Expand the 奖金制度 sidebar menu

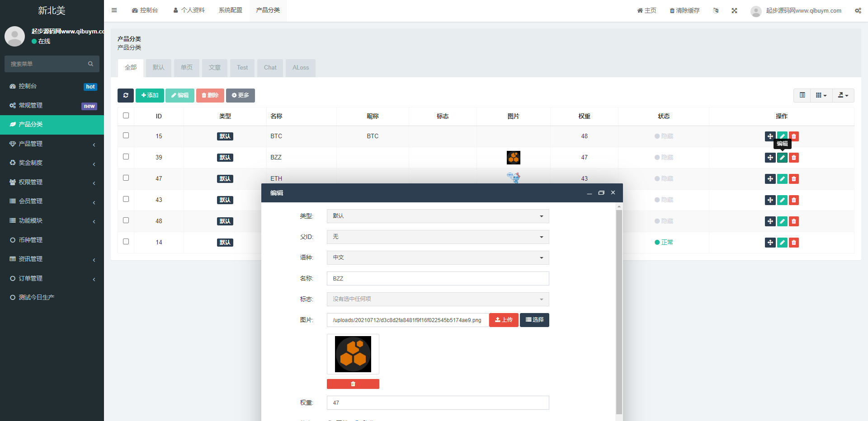point(52,163)
